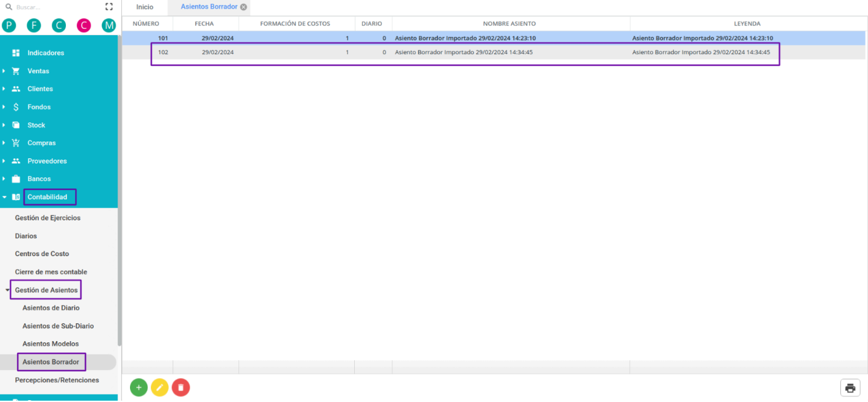Open Asientos de Sub-Diario

58,326
